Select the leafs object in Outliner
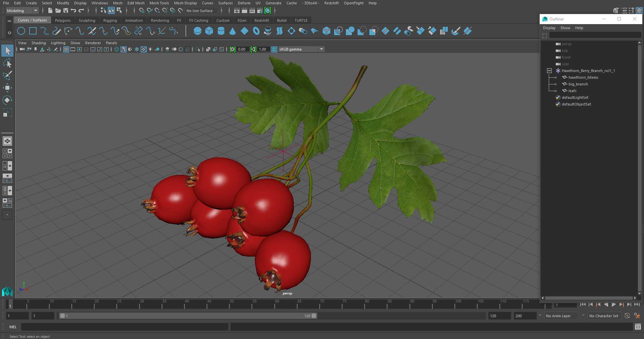Viewport: 644px width, 339px height. pyautogui.click(x=572, y=91)
